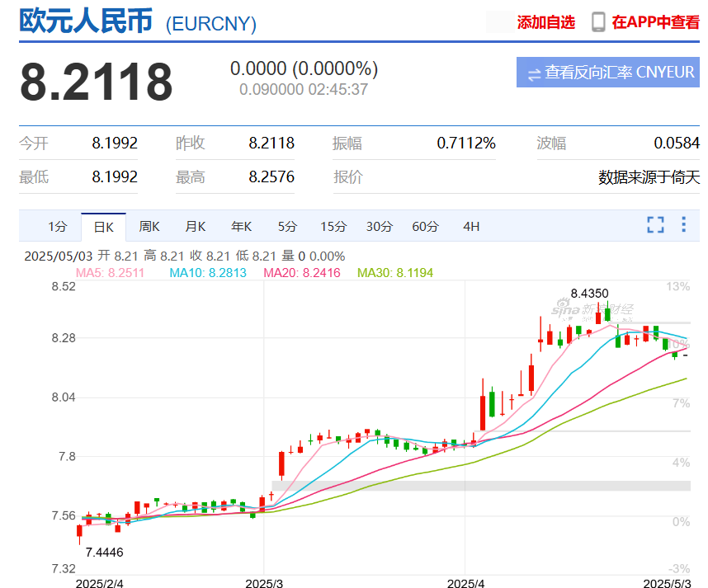The width and height of the screenshot is (708, 588).
Task: Click the 波幅 value 0.0584
Action: (677, 143)
